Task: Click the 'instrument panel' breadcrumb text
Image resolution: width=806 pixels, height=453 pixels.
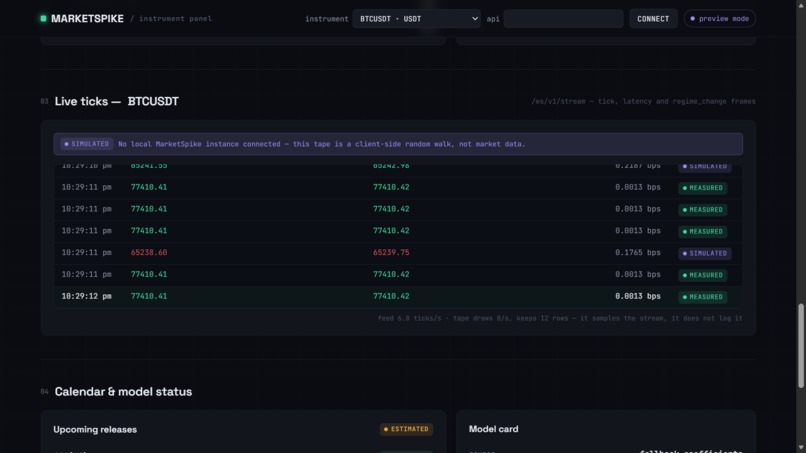Action: pyautogui.click(x=175, y=19)
